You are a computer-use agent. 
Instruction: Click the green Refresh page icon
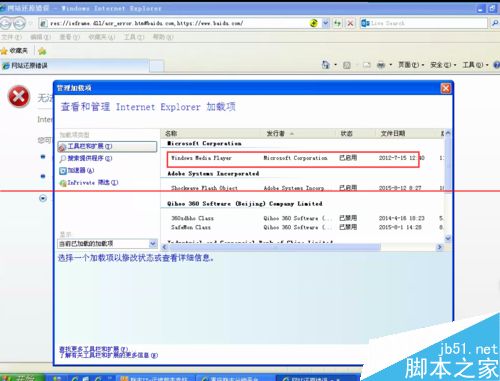pyautogui.click(x=338, y=23)
